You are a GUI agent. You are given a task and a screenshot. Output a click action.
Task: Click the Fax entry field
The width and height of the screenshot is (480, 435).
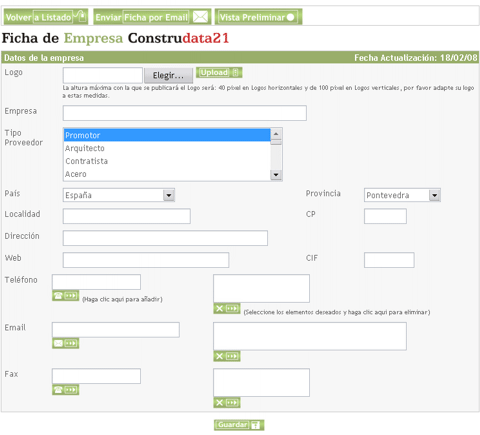click(x=96, y=376)
